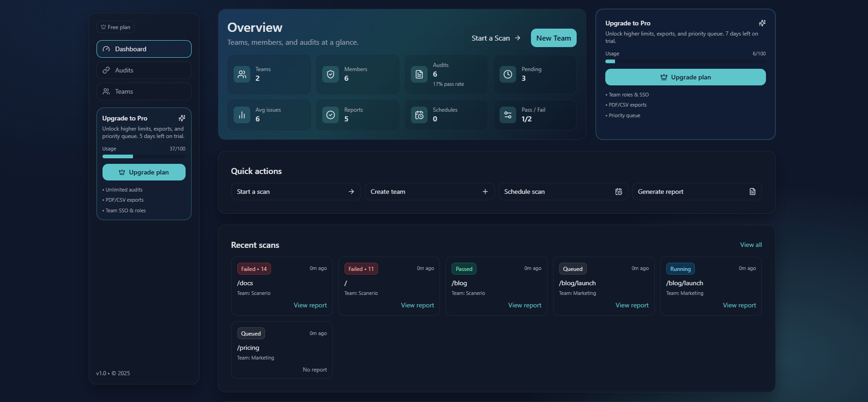Click the Teams stat card people icon

241,74
